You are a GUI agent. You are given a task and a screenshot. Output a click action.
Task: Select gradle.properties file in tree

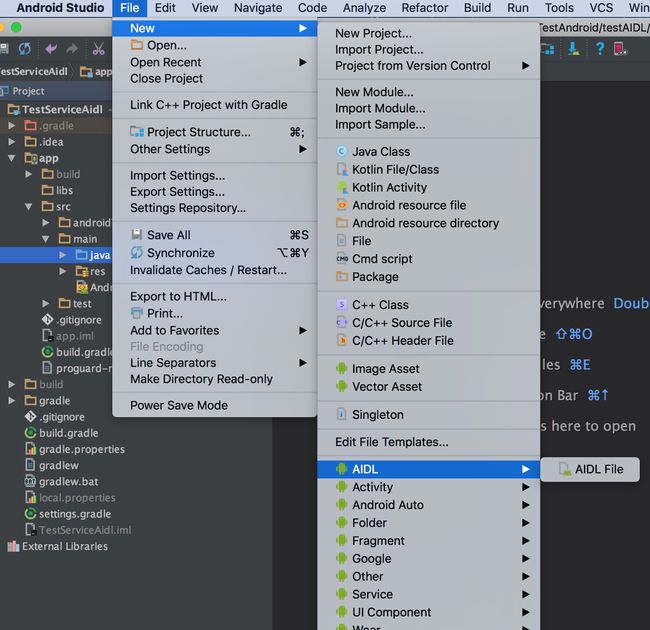[x=75, y=449]
